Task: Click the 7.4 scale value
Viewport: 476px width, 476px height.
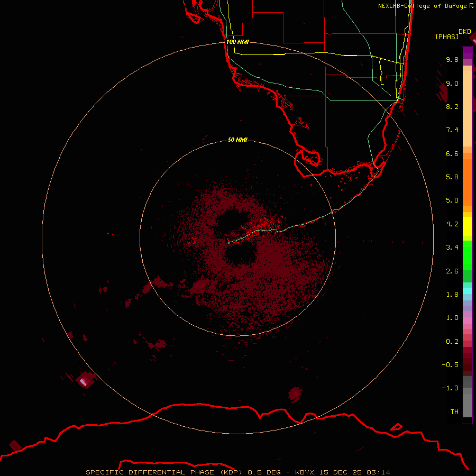Action: click(x=452, y=130)
